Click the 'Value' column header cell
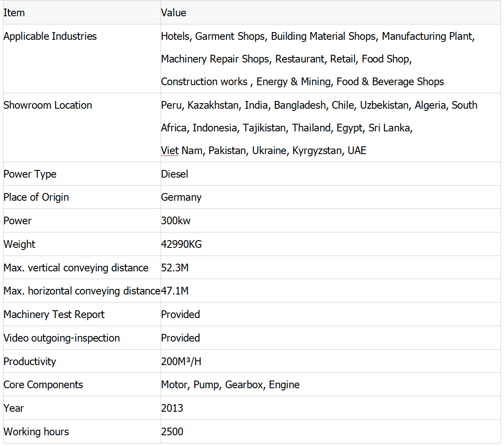Screen dimensions: 504x446 331,12
